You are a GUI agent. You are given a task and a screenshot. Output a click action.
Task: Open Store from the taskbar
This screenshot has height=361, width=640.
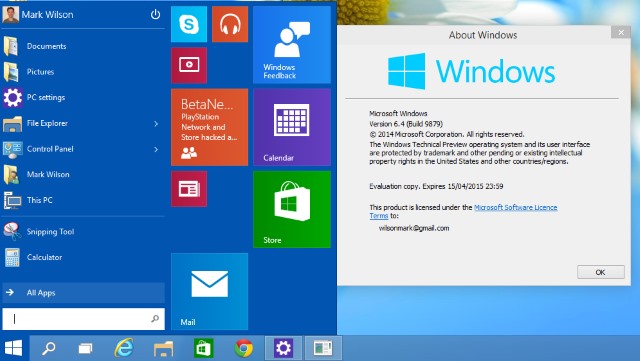(x=203, y=348)
